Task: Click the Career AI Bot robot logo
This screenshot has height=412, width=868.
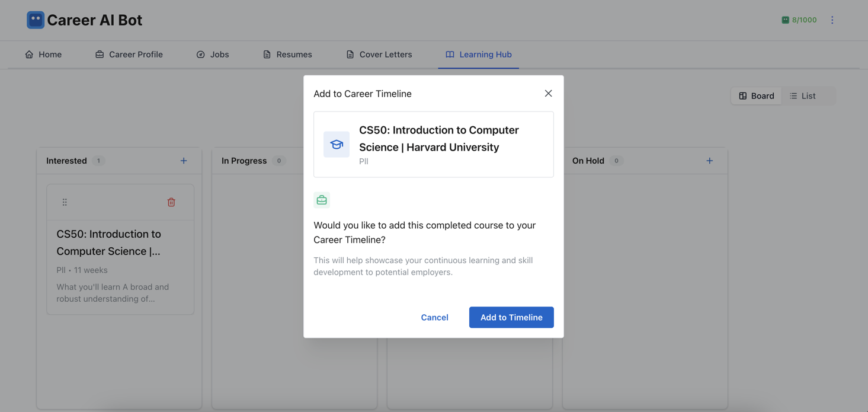Action: point(36,20)
